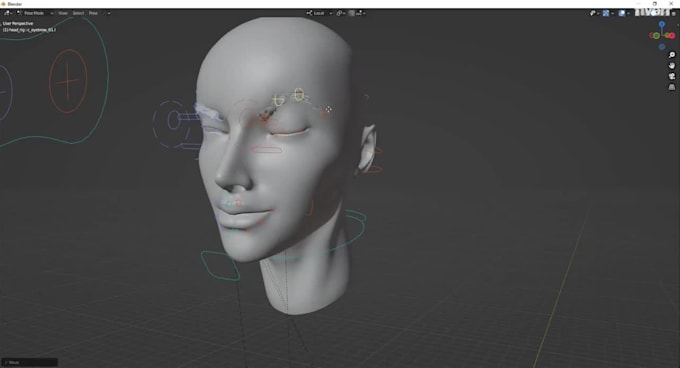This screenshot has height=368, width=680.
Task: Click the zoom magnifier navigation icon
Action: click(x=672, y=55)
